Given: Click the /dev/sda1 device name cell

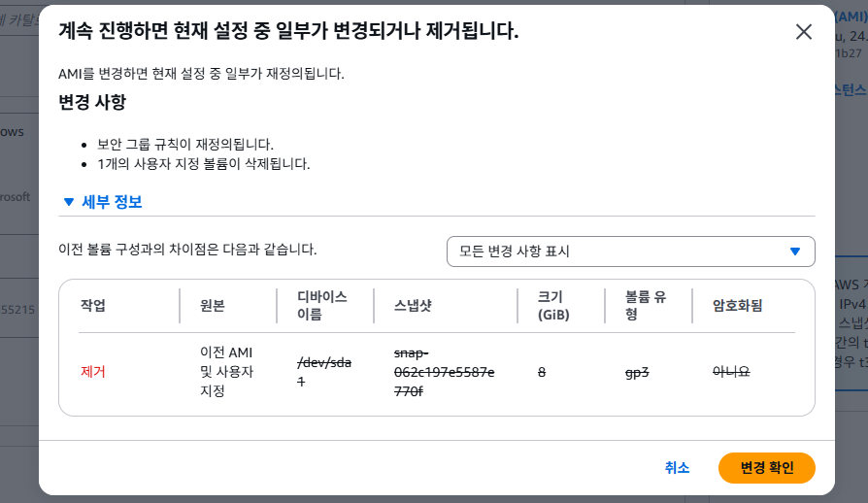Looking at the screenshot, I should coord(323,371).
